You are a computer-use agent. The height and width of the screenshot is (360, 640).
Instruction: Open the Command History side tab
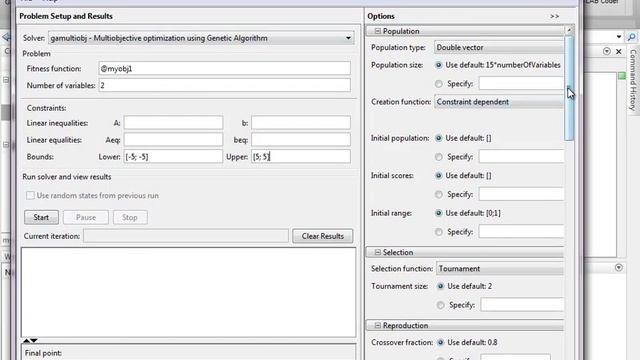[x=633, y=80]
